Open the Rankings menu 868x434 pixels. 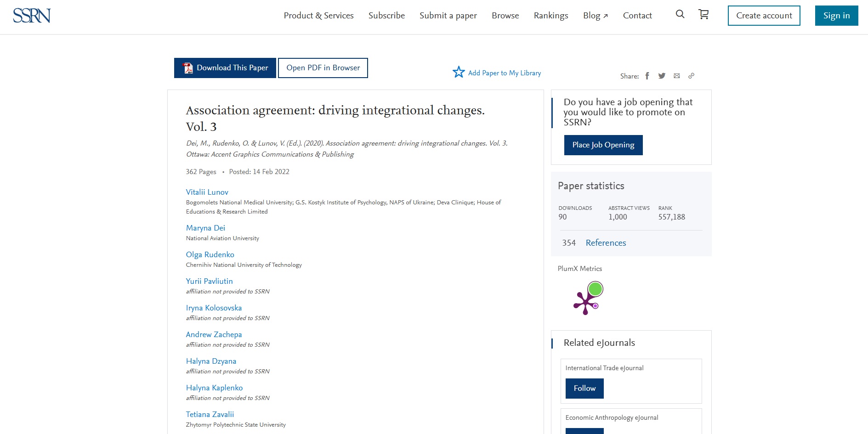(x=551, y=16)
